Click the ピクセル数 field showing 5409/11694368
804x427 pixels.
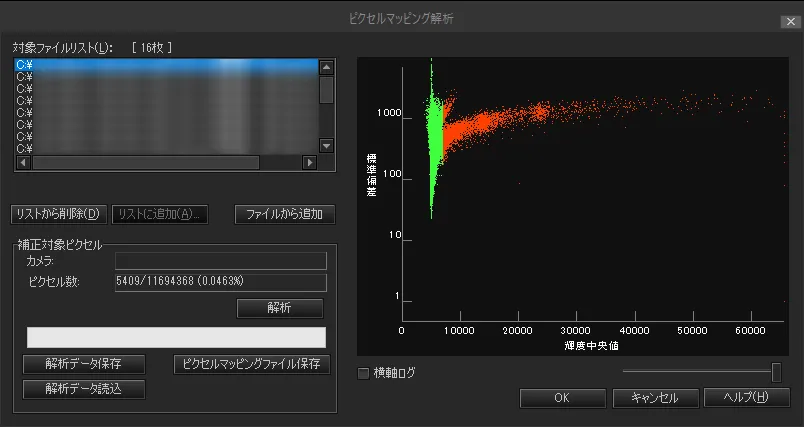click(221, 282)
